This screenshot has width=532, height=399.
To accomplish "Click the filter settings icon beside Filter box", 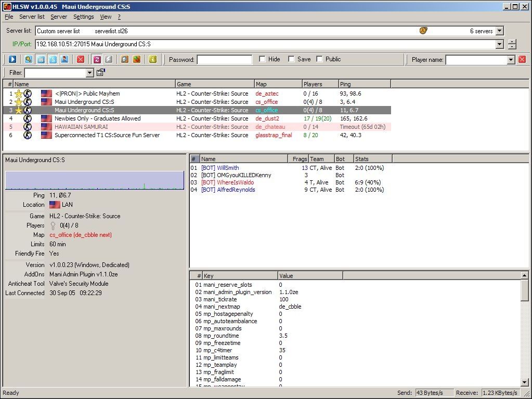I will 101,73.
